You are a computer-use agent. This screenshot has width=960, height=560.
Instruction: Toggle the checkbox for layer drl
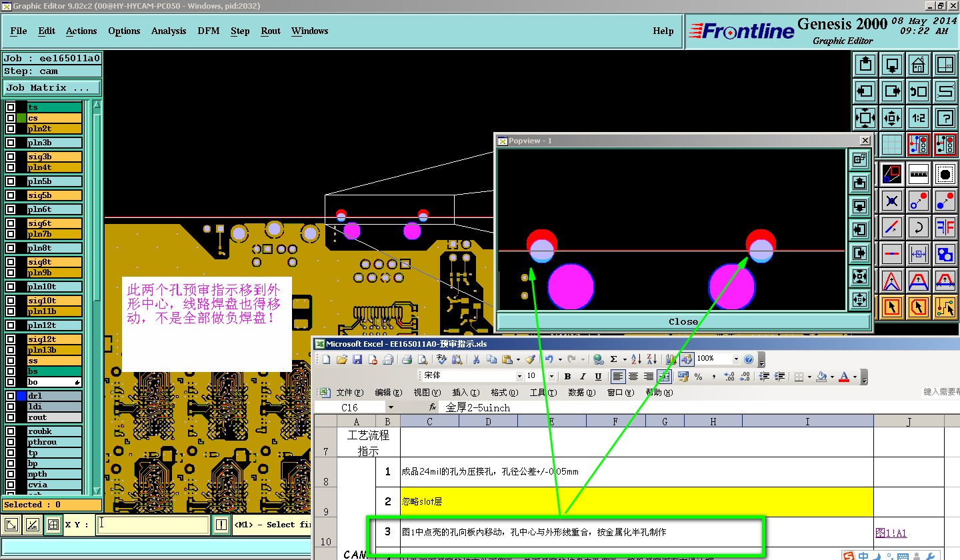coord(11,396)
